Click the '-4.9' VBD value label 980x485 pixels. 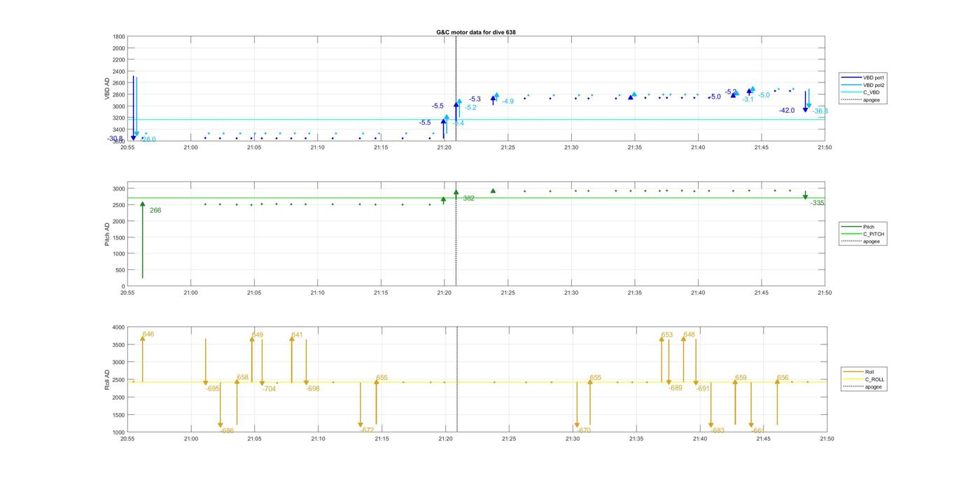507,101
